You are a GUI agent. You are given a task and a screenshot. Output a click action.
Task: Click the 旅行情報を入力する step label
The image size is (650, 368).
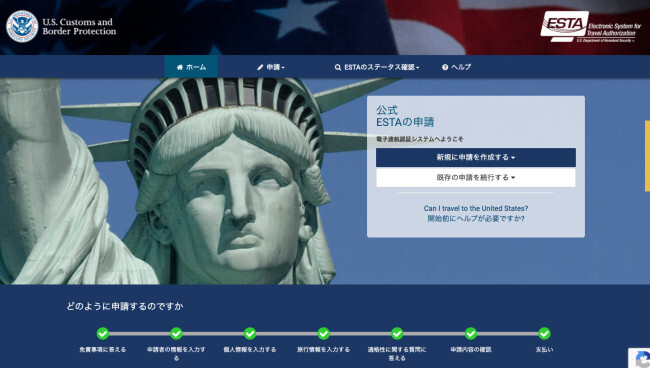[323, 349]
